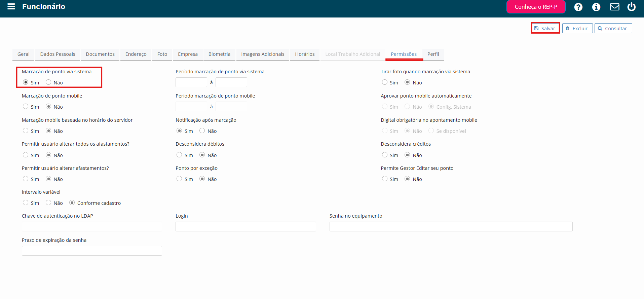Focus the Prazo de expiração da senha field

tap(92, 251)
